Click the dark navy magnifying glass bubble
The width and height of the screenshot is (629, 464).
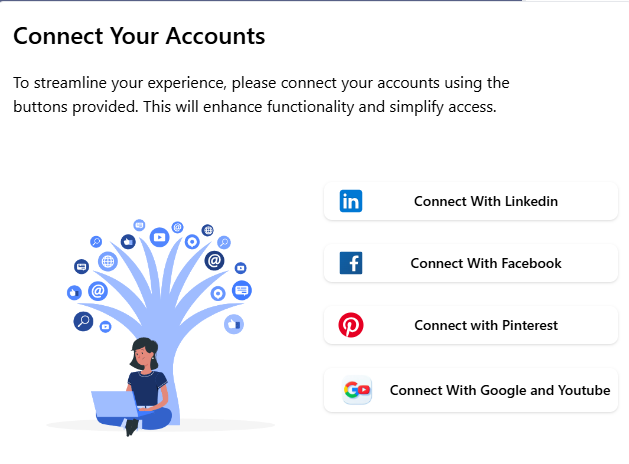coord(84,321)
